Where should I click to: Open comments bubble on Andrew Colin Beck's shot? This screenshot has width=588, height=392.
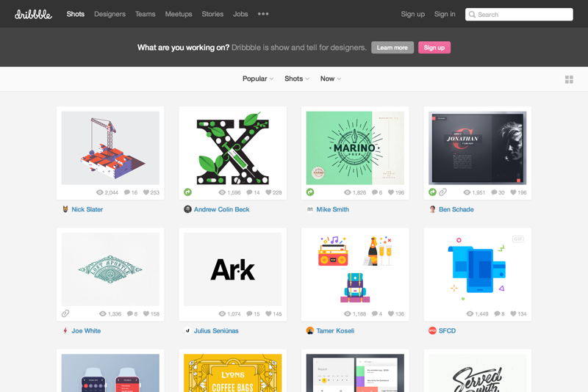pyautogui.click(x=249, y=192)
